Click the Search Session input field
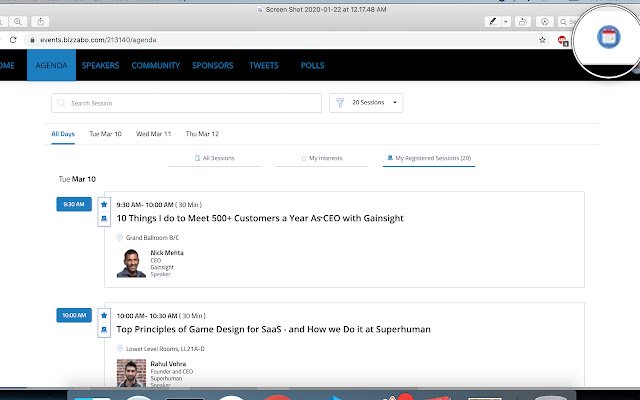 (187, 103)
